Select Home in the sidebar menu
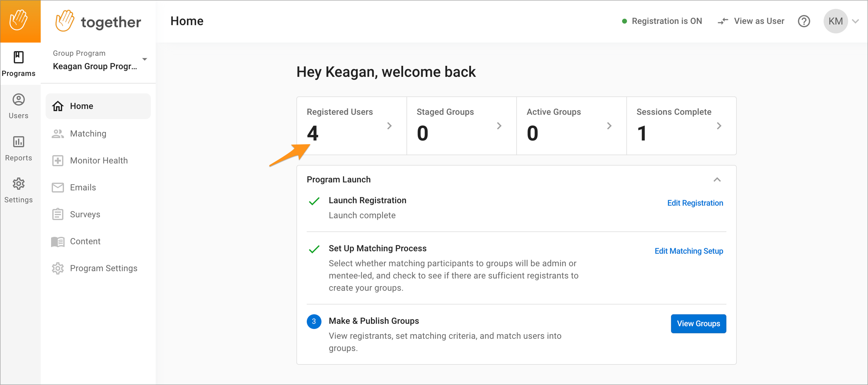This screenshot has width=868, height=385. [x=98, y=106]
